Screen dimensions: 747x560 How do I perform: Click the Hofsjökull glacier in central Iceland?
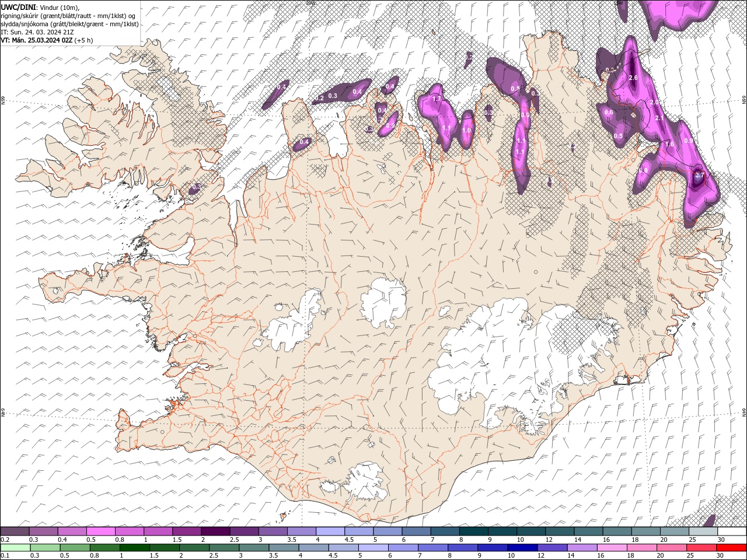coord(383,302)
